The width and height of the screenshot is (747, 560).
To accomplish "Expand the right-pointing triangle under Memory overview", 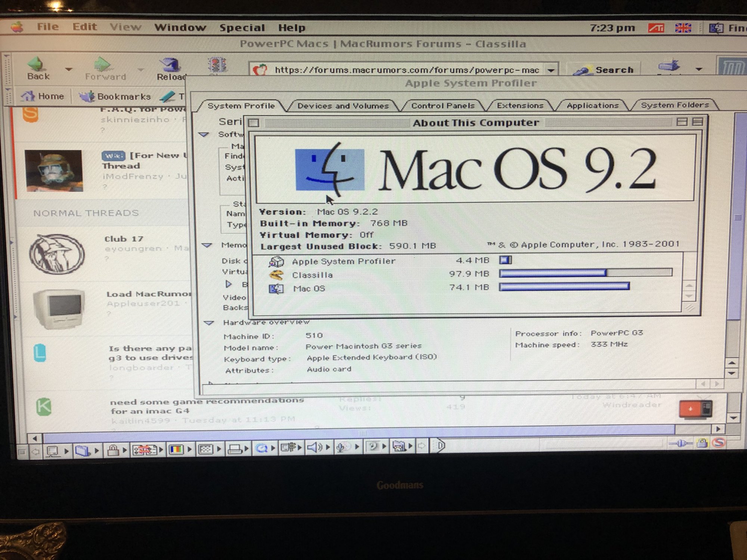I will (228, 284).
